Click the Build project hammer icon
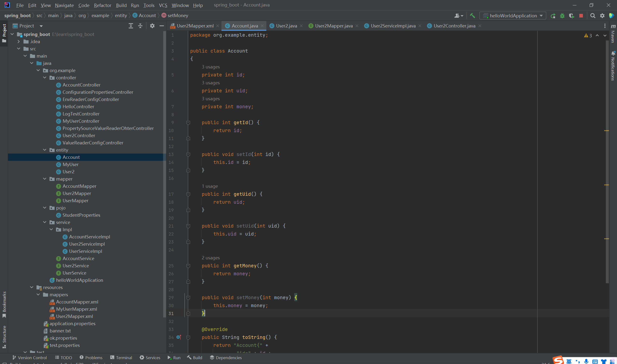The height and width of the screenshot is (364, 617). 472,16
